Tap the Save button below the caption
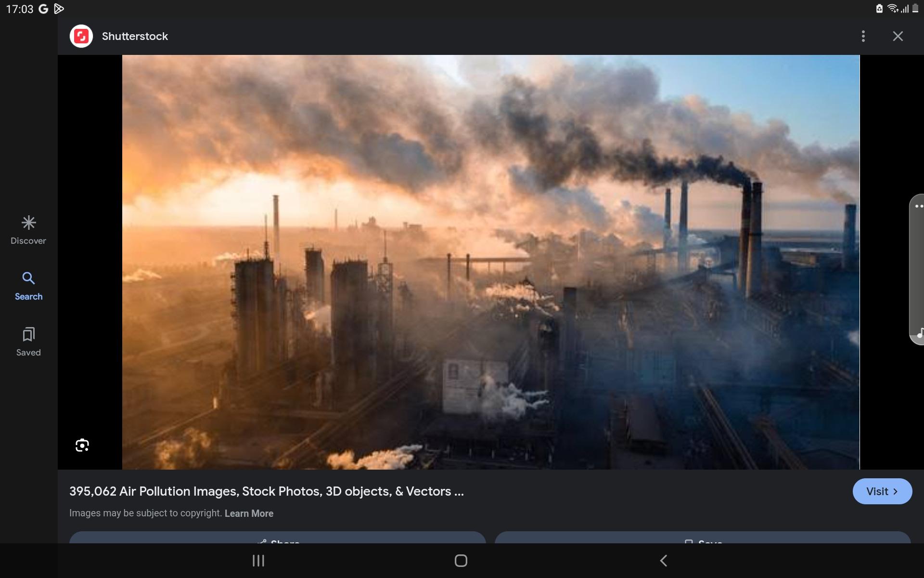This screenshot has height=578, width=924. point(703,539)
